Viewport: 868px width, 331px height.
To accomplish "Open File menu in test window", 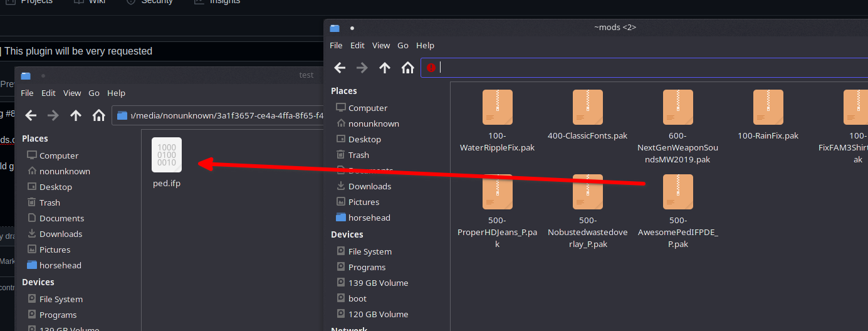I will click(x=27, y=93).
